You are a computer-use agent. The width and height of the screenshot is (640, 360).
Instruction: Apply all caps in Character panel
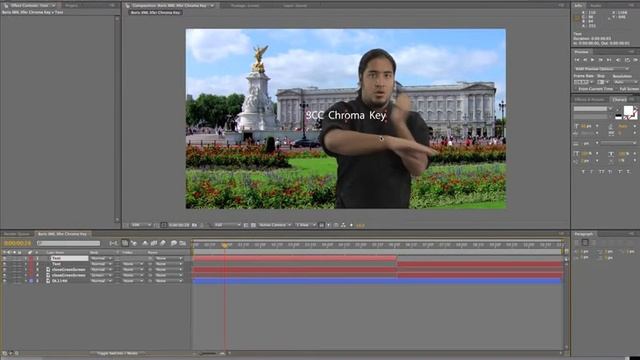601,172
